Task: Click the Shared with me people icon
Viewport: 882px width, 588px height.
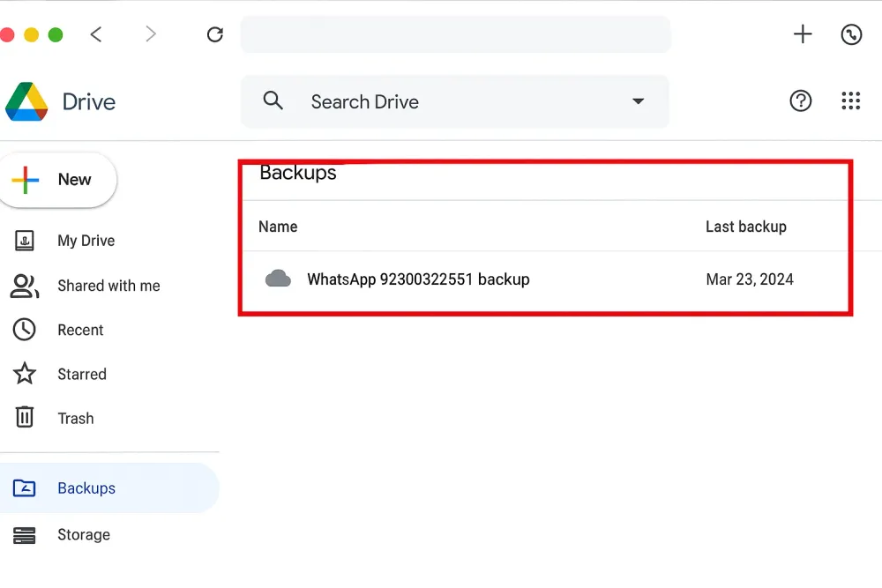Action: [24, 286]
